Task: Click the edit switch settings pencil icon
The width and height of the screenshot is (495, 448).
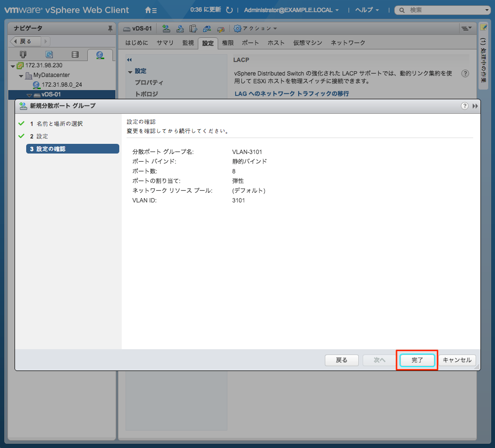Action: 221,30
